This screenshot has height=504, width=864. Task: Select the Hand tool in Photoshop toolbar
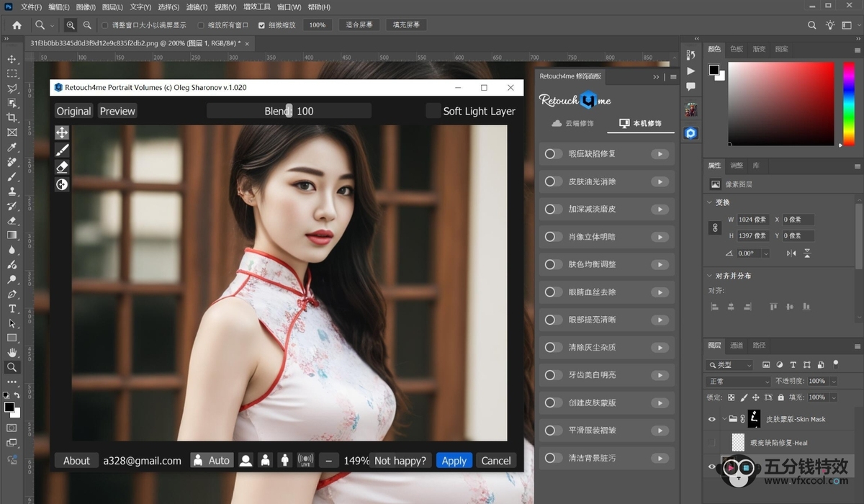(x=12, y=352)
